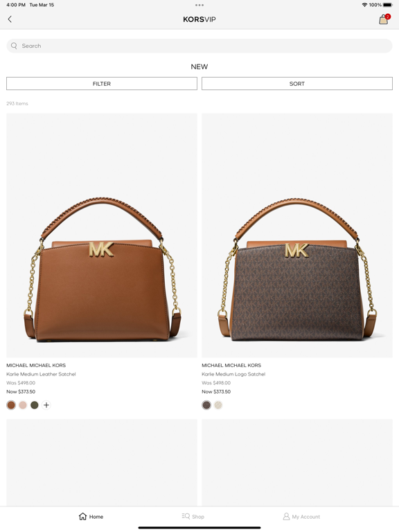Screen dimensions: 399x532
Task: Select the soft pink color swatch
Action: click(23, 405)
